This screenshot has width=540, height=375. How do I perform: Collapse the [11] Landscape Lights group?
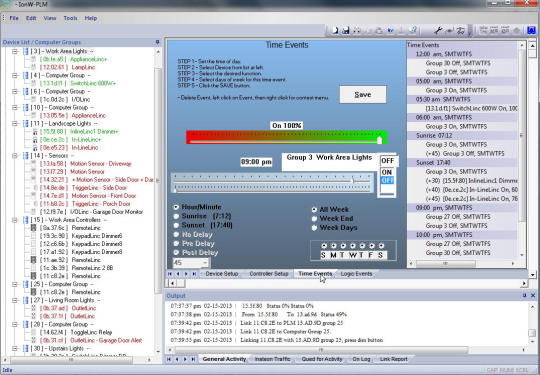click(x=15, y=124)
